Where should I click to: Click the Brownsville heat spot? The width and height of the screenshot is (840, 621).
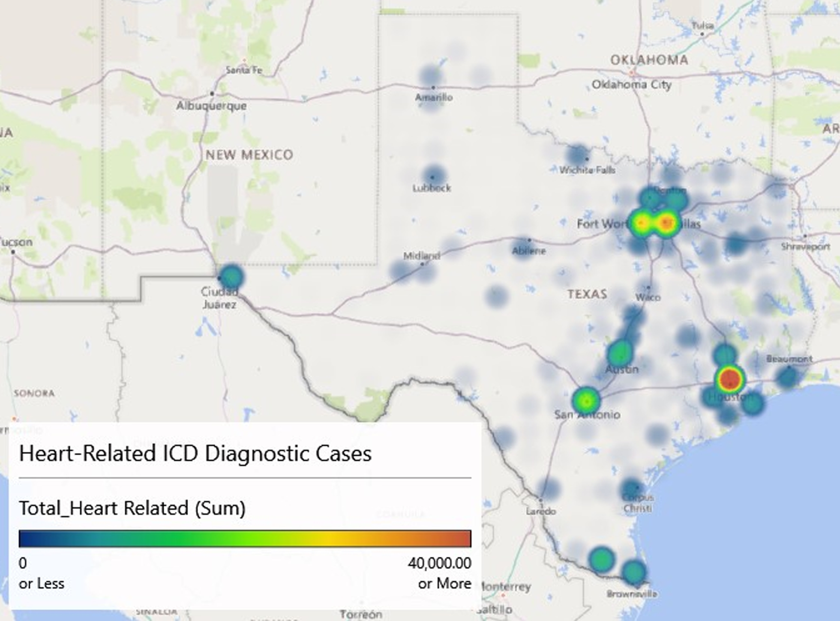[633, 572]
